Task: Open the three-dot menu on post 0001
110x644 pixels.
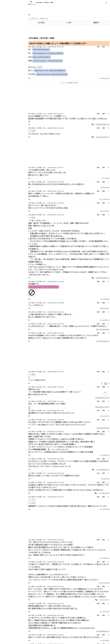Action: 108,47
